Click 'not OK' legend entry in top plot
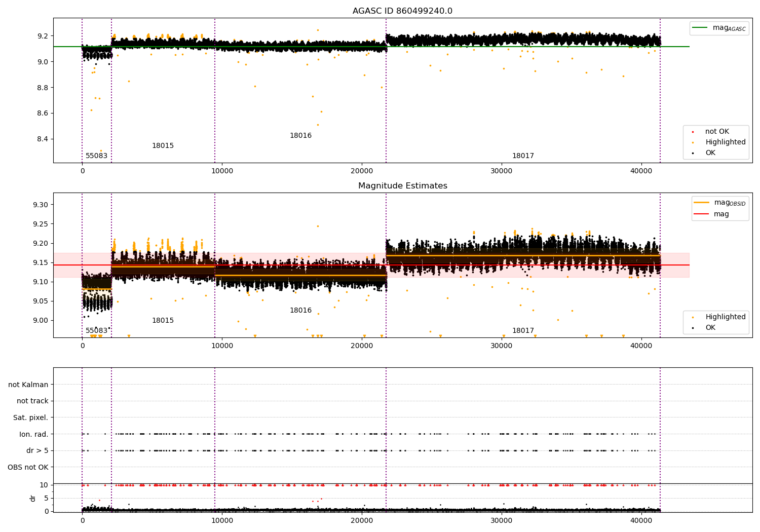Screen dimensions: 760x532 coord(711,132)
